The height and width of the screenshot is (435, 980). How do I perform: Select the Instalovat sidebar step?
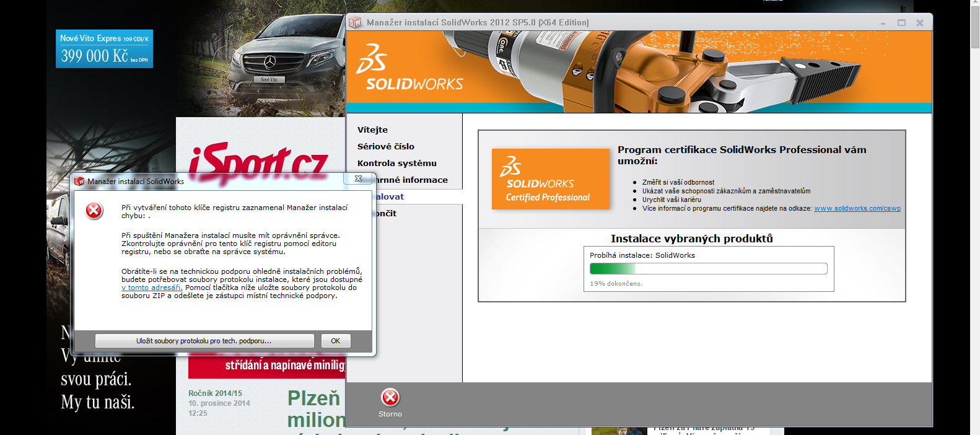point(390,196)
